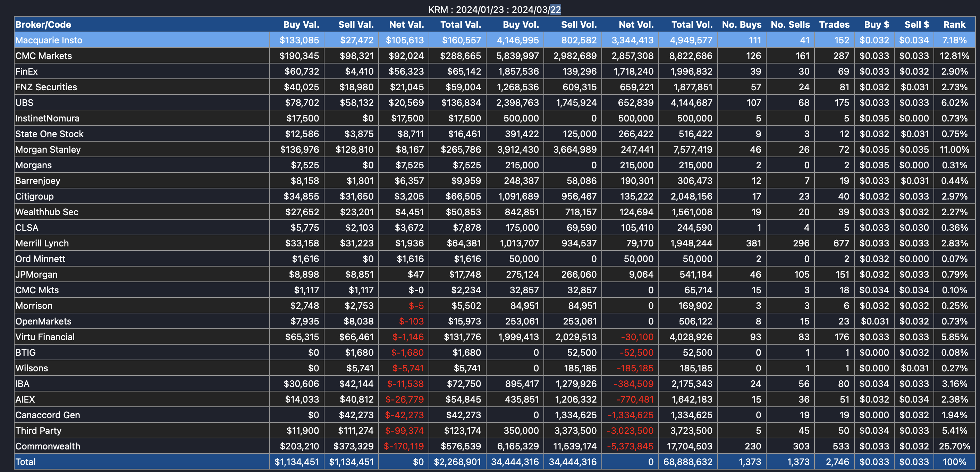
Task: Sort by No. Sells header
Action: click(790, 25)
